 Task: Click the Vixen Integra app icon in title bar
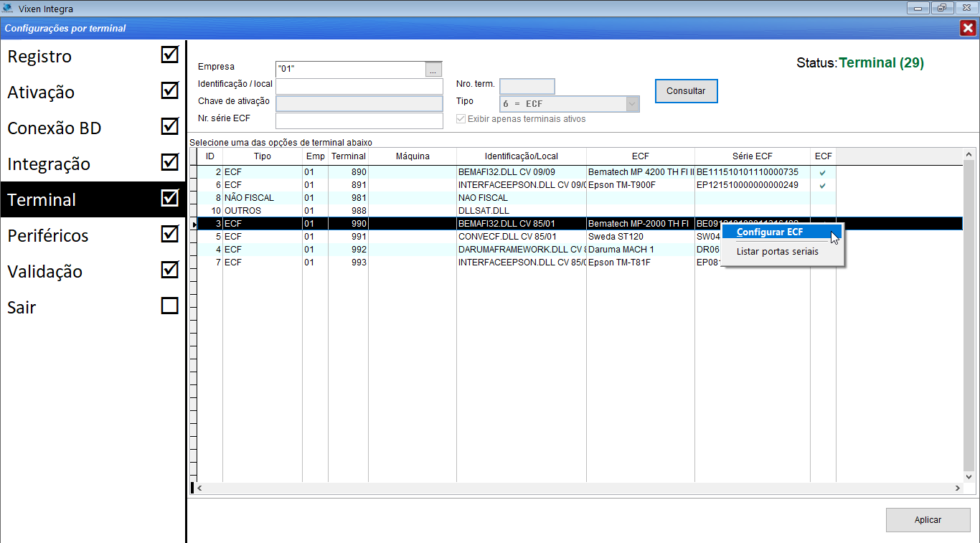[x=8, y=9]
